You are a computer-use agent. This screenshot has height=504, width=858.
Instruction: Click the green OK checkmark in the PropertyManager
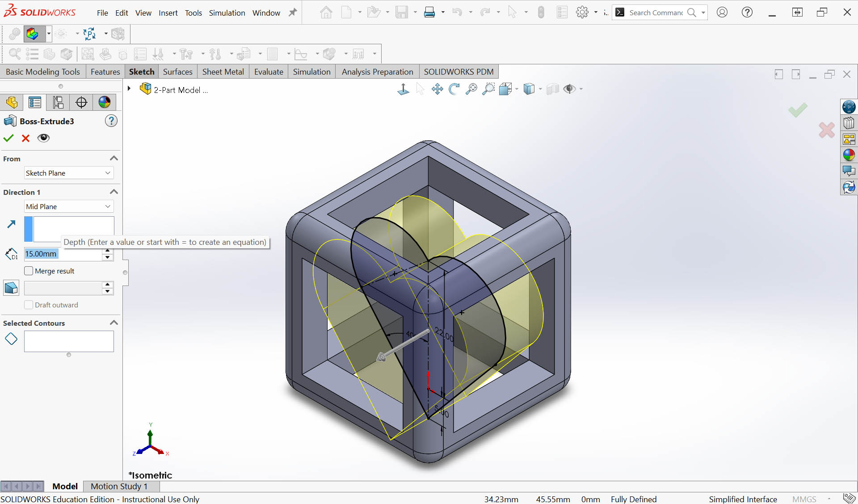(8, 138)
